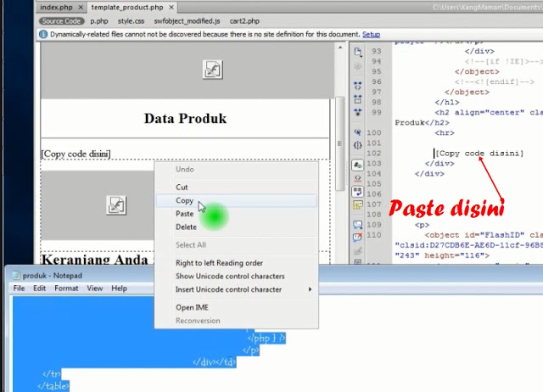The image size is (543, 392).
Task: Click the design view scrollbar up arrow
Action: [340, 48]
